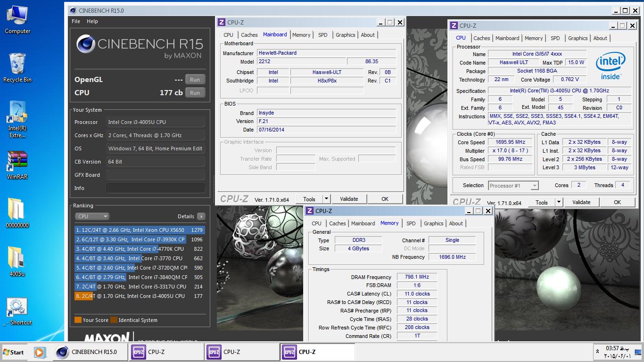Open the Processor #1 selection dropdown

513,186
